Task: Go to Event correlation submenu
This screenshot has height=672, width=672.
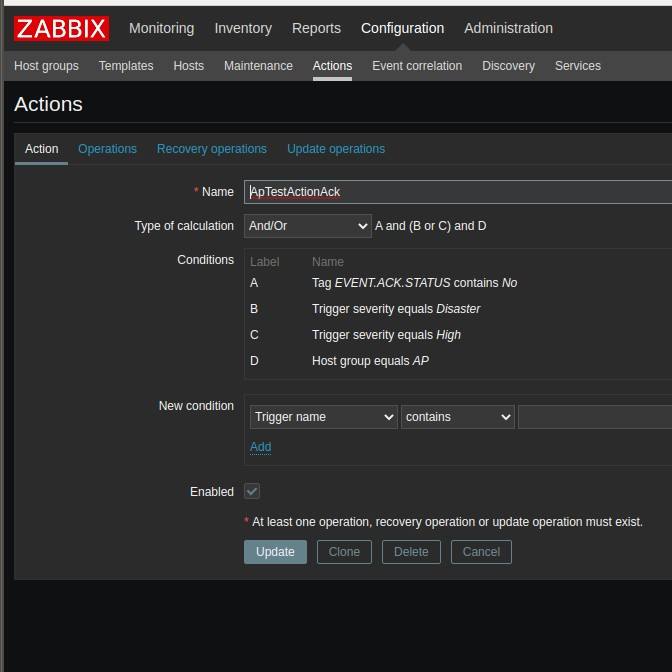Action: [x=417, y=66]
